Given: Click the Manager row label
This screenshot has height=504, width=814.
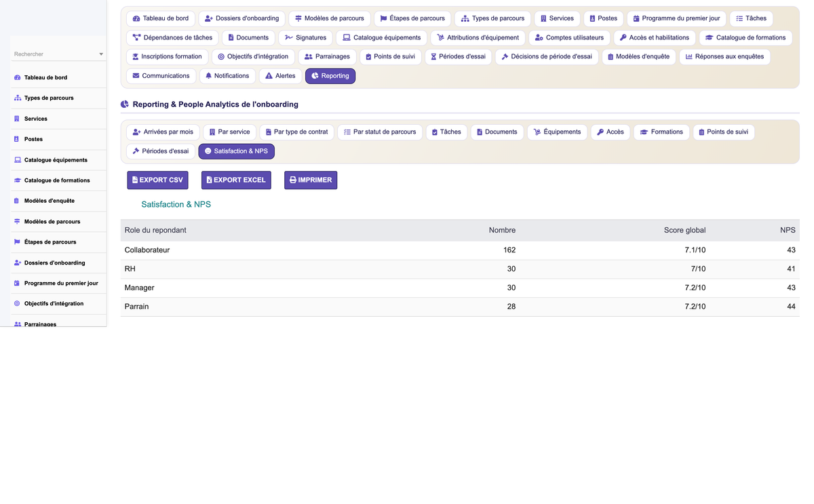Looking at the screenshot, I should (x=139, y=288).
